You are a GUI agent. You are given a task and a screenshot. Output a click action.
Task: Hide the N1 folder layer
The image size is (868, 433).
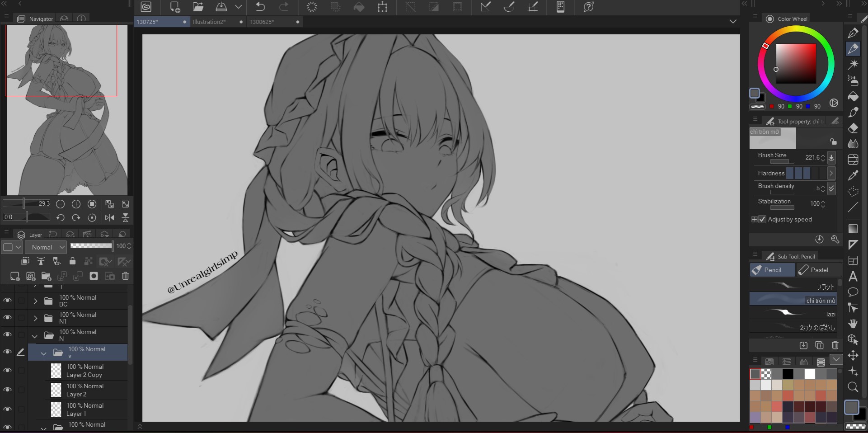tap(7, 317)
